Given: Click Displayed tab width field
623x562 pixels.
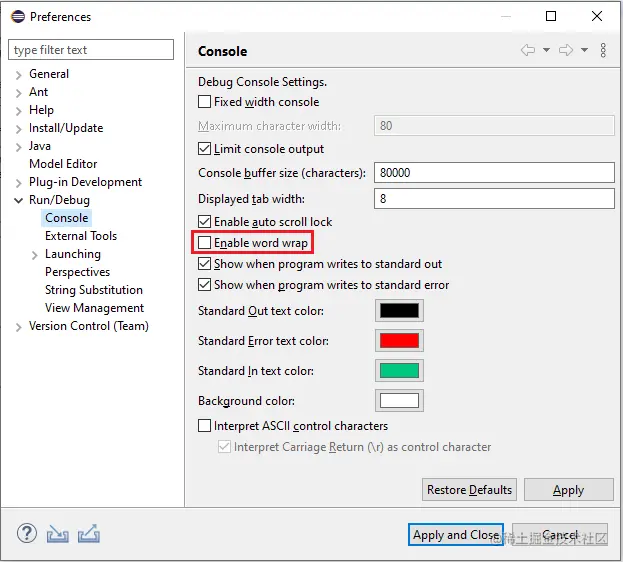Looking at the screenshot, I should coord(494,198).
